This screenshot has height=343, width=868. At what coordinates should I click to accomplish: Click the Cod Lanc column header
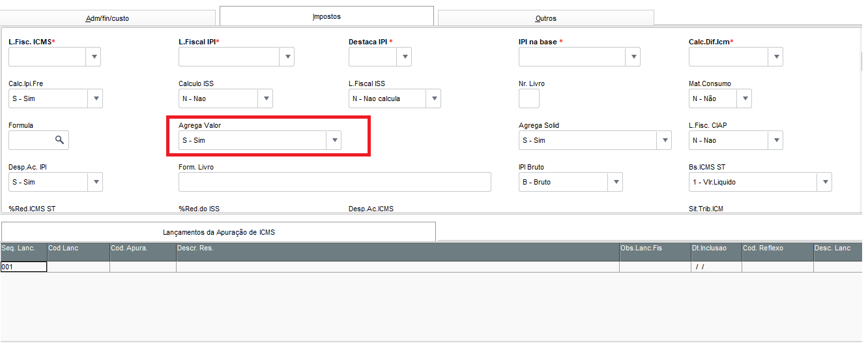coord(78,252)
